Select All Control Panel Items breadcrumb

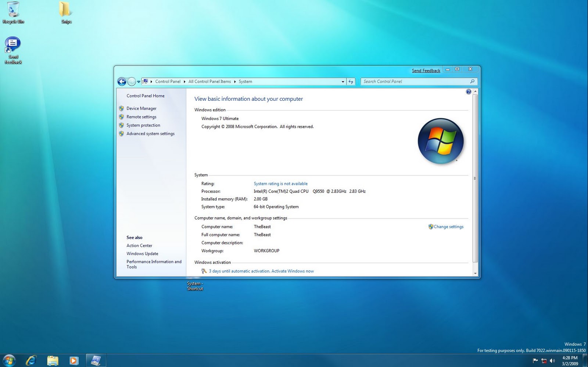pos(209,82)
